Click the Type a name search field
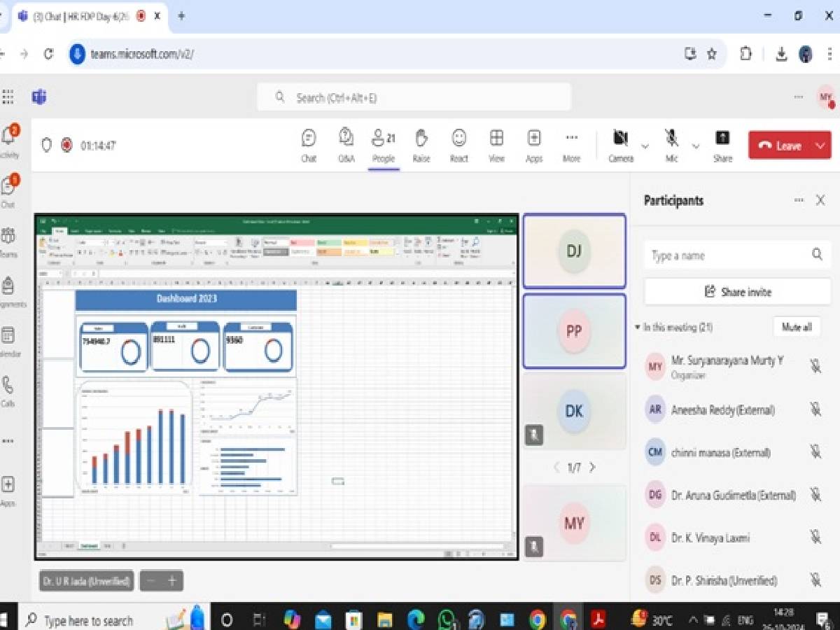Screen dimensions: 840x630 pos(728,255)
